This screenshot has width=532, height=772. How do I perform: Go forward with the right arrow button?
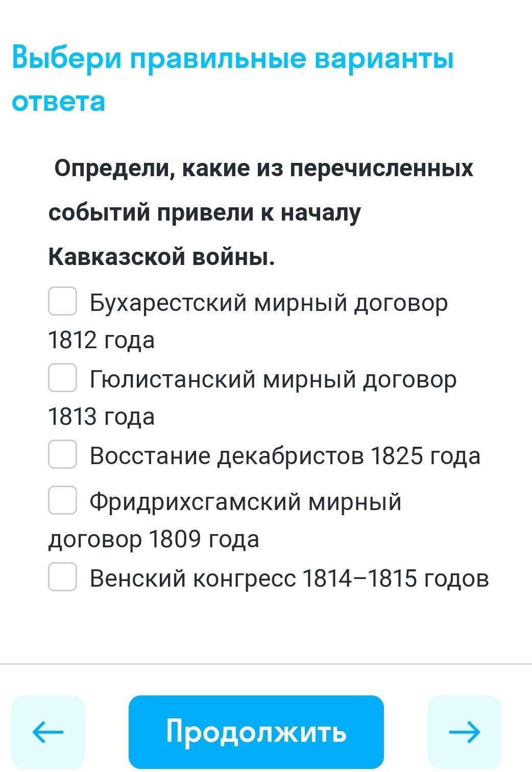tap(464, 732)
